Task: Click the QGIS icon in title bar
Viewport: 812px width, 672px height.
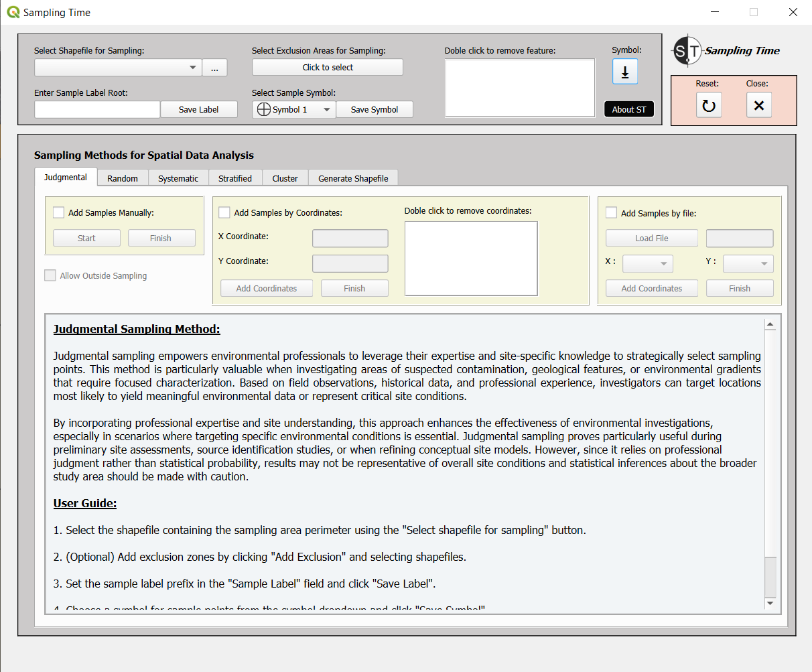Action: click(13, 12)
